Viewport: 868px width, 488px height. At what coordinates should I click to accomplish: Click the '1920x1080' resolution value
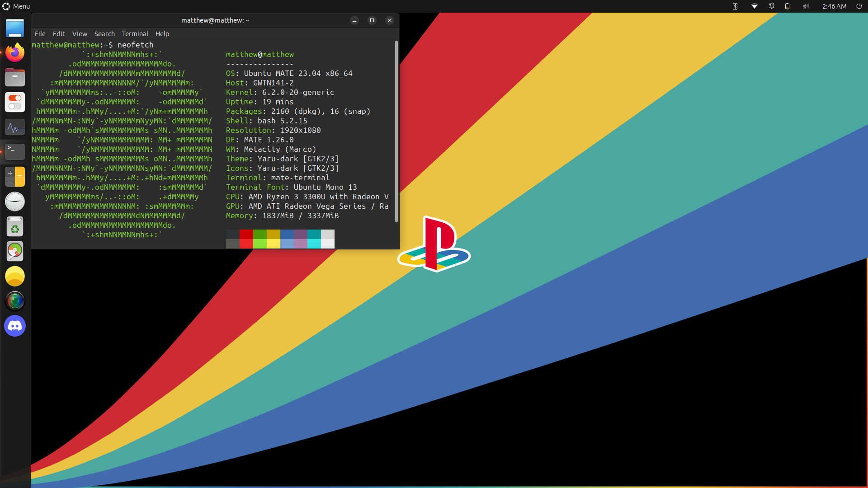301,130
